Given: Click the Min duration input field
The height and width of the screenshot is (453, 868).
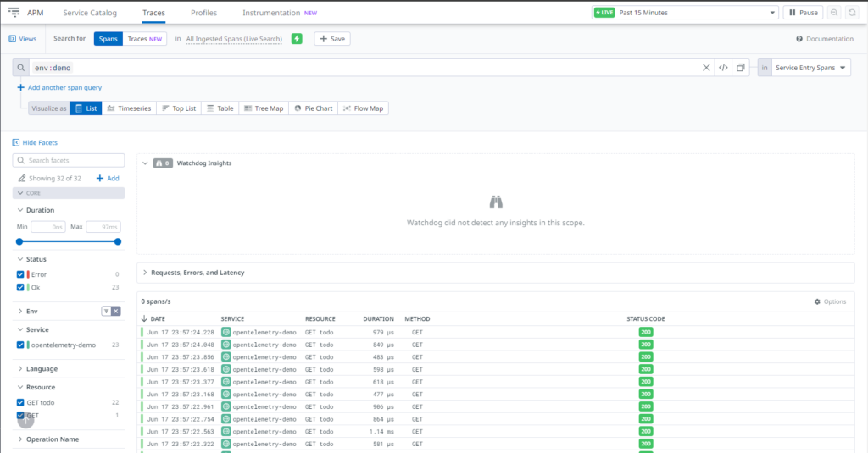Looking at the screenshot, I should coord(48,227).
